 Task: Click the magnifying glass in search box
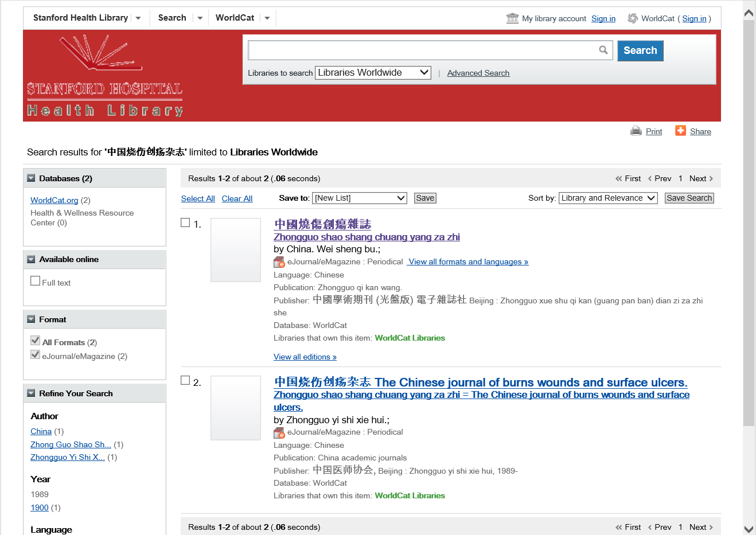[603, 50]
